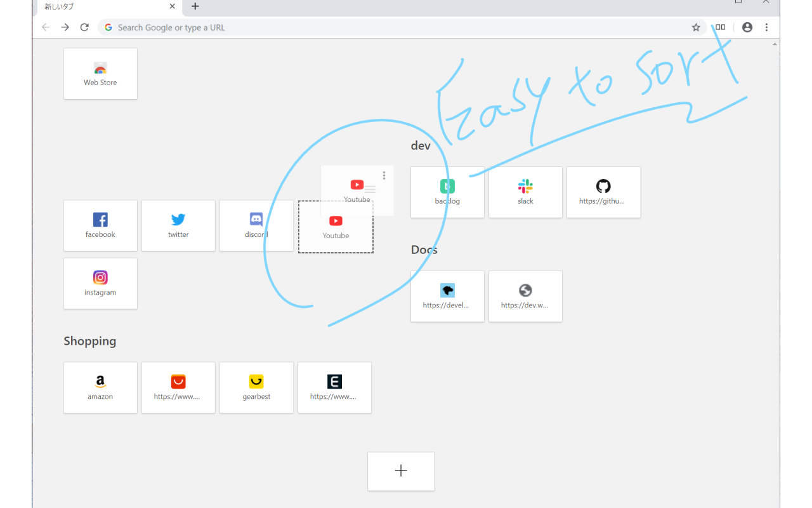This screenshot has height=508, width=812.
Task: Go back with the browser back arrow
Action: [46, 27]
